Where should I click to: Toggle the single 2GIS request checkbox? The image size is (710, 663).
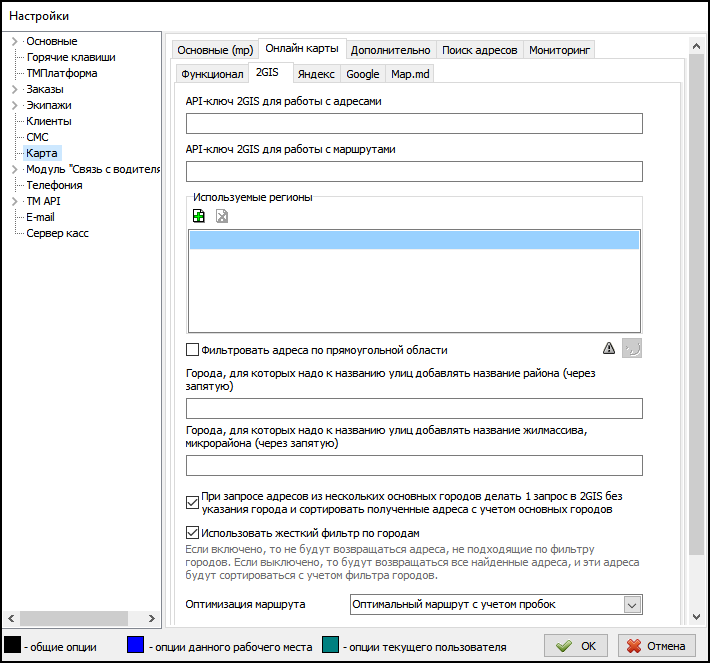click(193, 502)
